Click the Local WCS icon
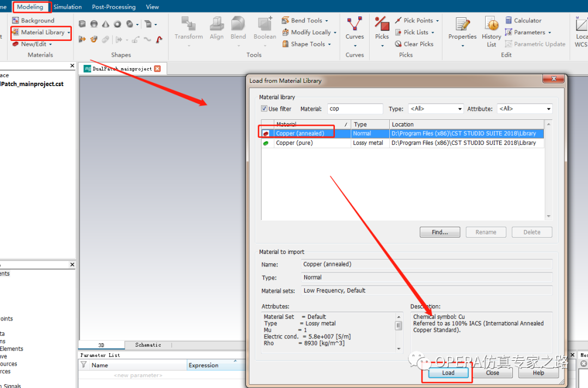This screenshot has height=388, width=588. (581, 25)
